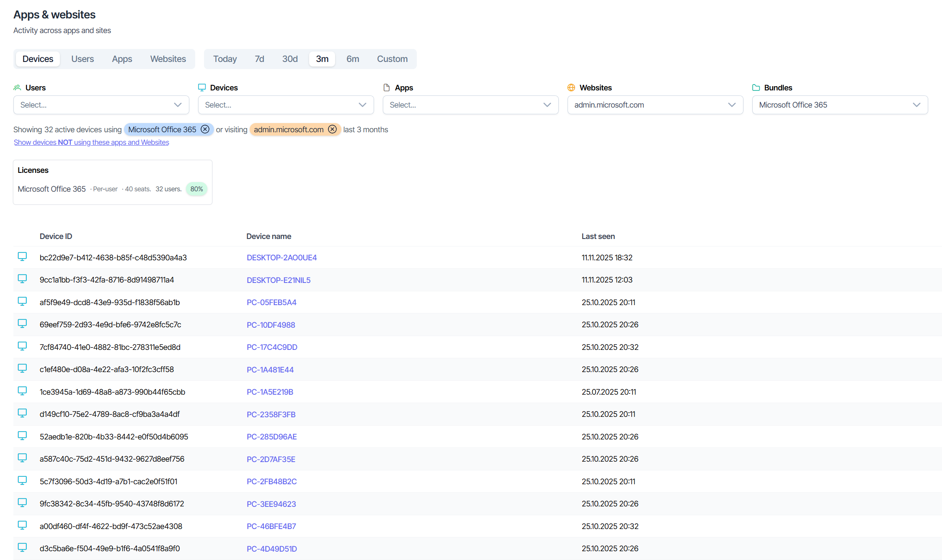The image size is (942, 560).
Task: Click monitor icon for PC-2358F3FB row
Action: coord(22,413)
